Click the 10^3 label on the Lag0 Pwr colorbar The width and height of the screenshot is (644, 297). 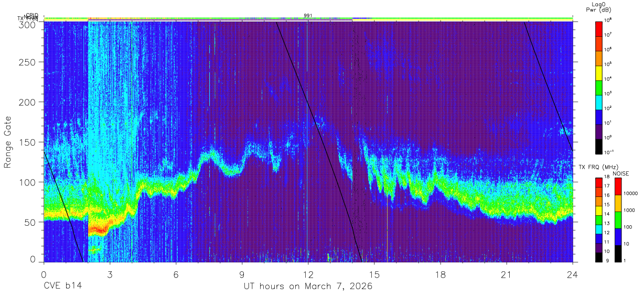[607, 93]
